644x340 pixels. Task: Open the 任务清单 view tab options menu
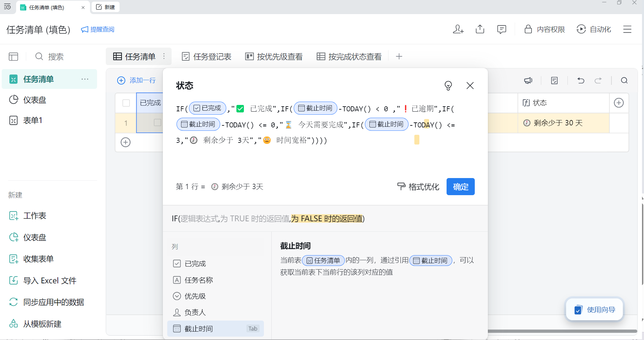point(164,56)
